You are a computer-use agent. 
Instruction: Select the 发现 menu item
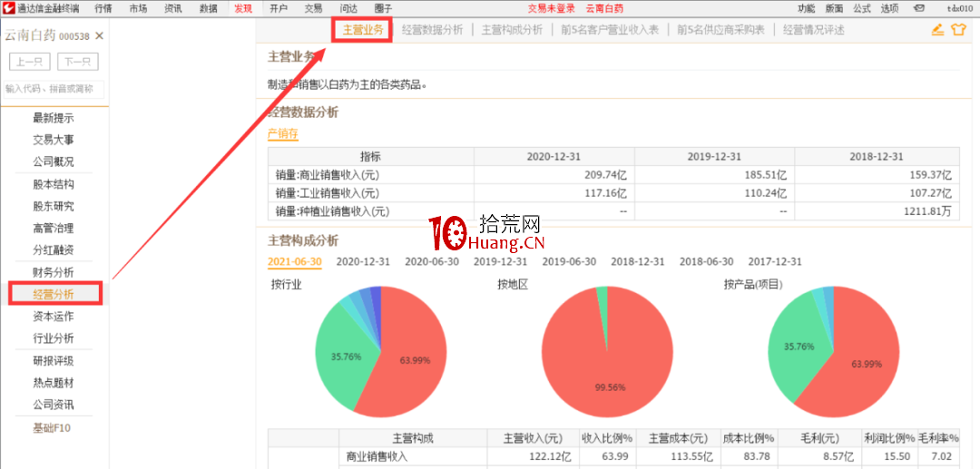tap(243, 9)
